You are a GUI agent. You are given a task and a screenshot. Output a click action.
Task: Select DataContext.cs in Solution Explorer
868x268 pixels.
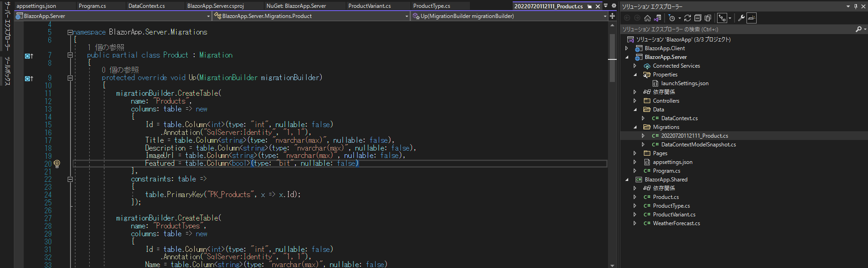coord(679,118)
